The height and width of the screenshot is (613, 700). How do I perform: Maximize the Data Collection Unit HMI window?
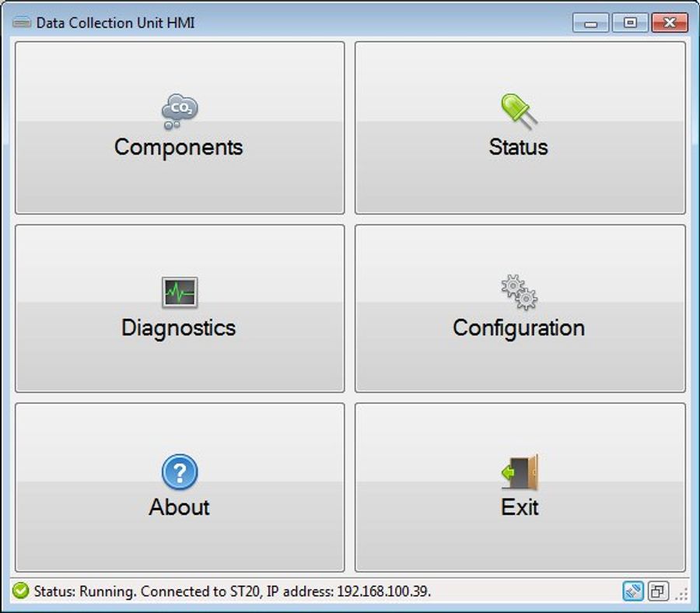(x=630, y=23)
